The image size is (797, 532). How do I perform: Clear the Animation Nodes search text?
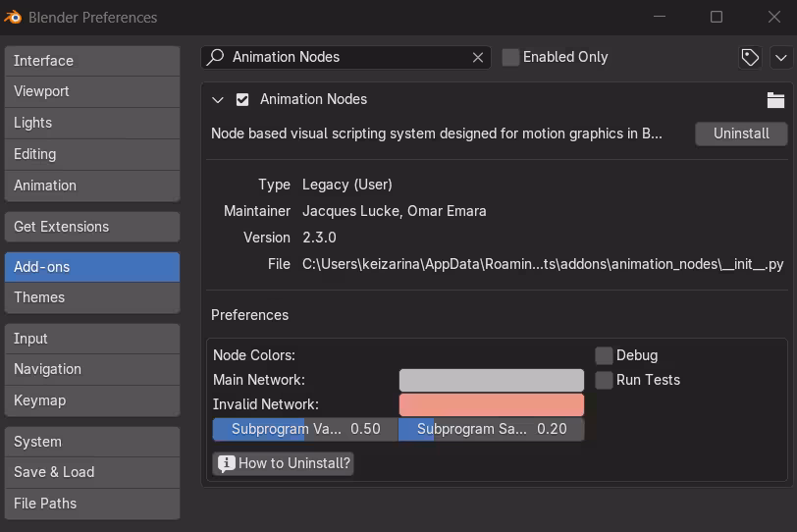[478, 57]
